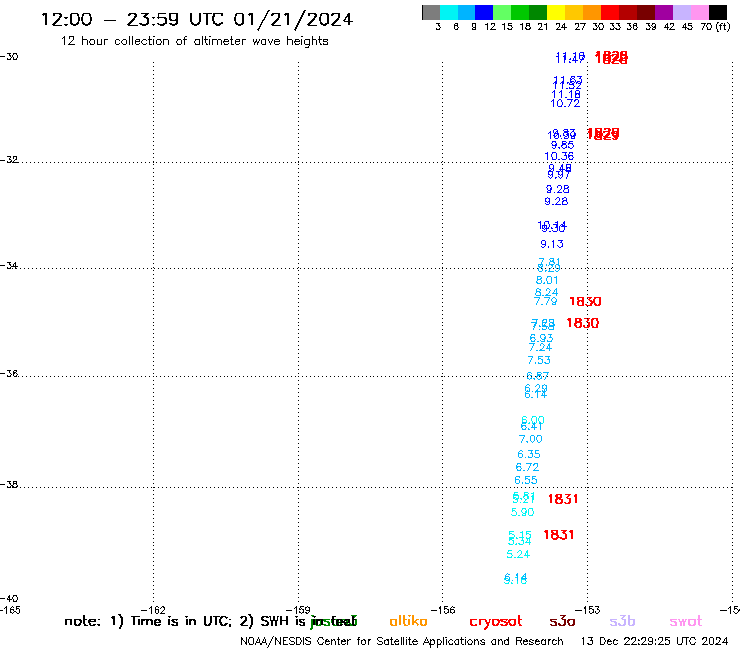Select the wave height value 8.01
The width and height of the screenshot is (740, 650).
547,280
